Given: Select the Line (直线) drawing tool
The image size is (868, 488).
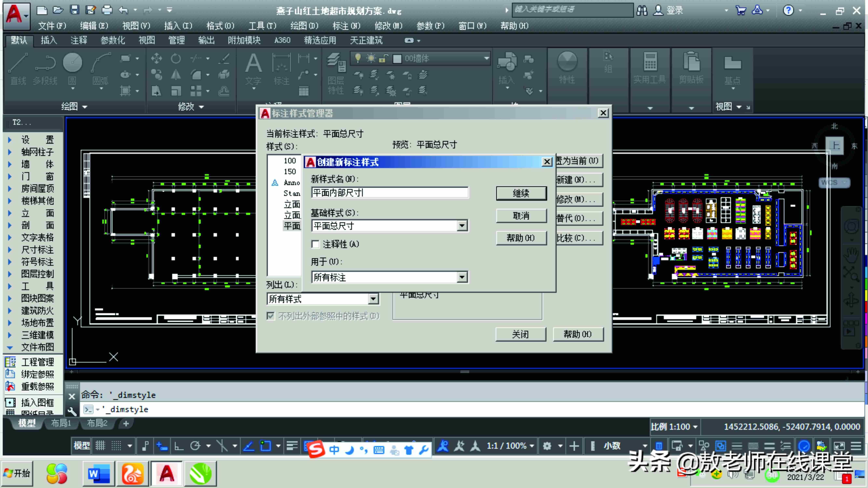Looking at the screenshot, I should [18, 69].
